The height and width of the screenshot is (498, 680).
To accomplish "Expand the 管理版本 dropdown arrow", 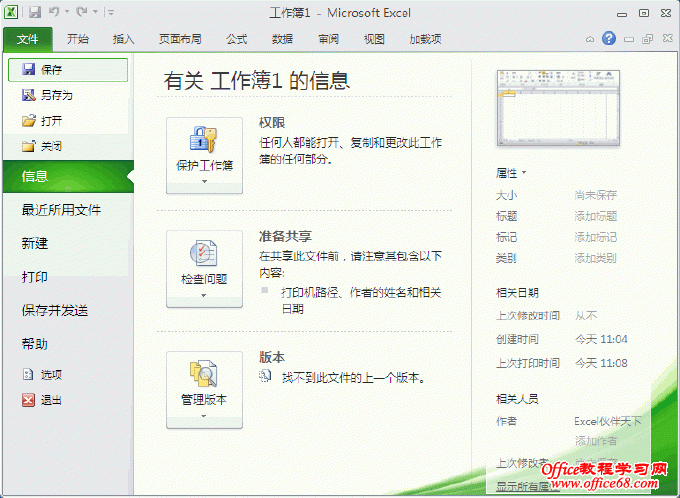I will pyautogui.click(x=204, y=416).
